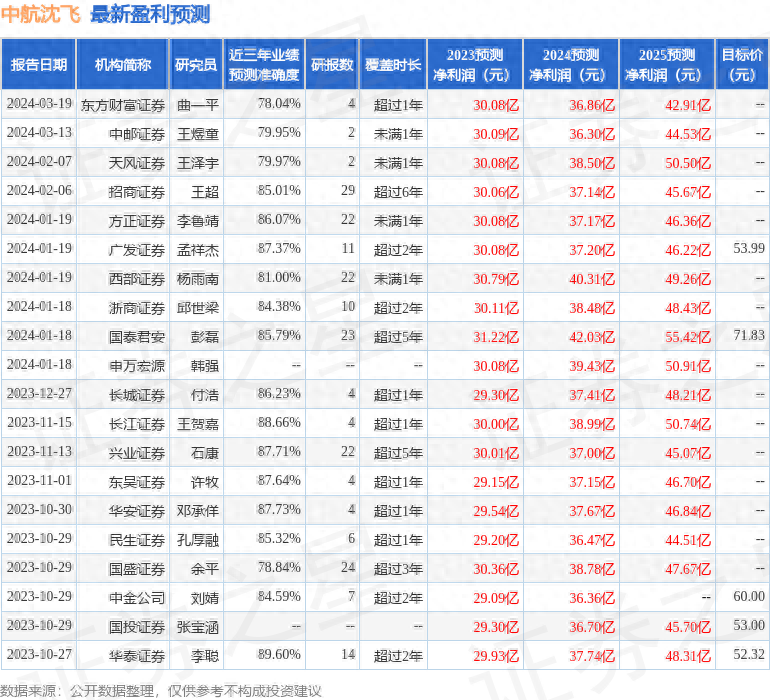Select the 覆盖时长 column header
The image size is (770, 700).
(393, 65)
